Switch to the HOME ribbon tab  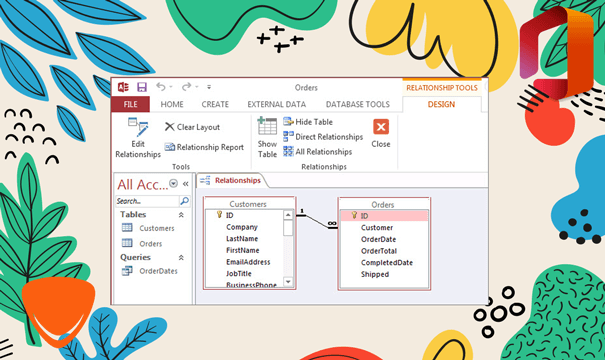(172, 104)
